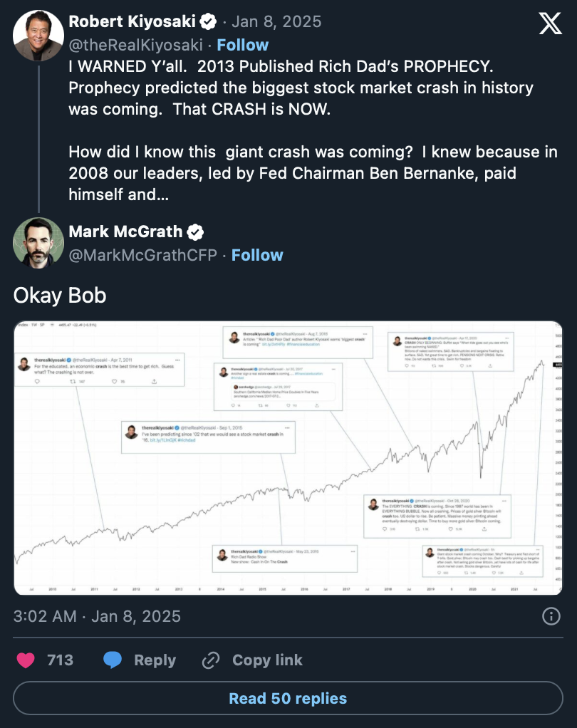Open Mark McGrath's profile avatar
The image size is (577, 728).
[38, 243]
